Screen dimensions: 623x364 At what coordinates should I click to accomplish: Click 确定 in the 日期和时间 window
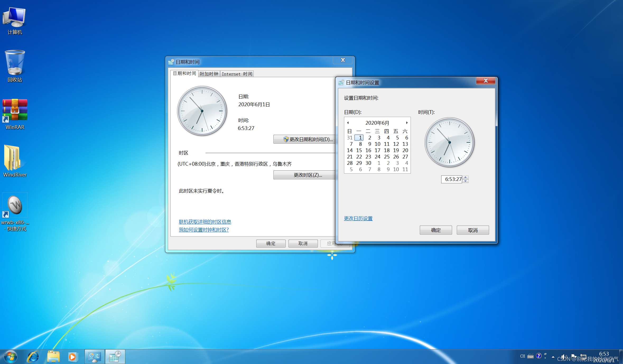click(271, 243)
